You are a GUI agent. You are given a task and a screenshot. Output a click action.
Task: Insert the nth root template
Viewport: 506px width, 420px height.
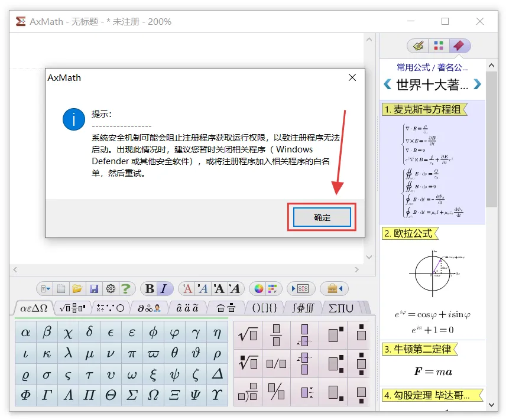(x=248, y=363)
